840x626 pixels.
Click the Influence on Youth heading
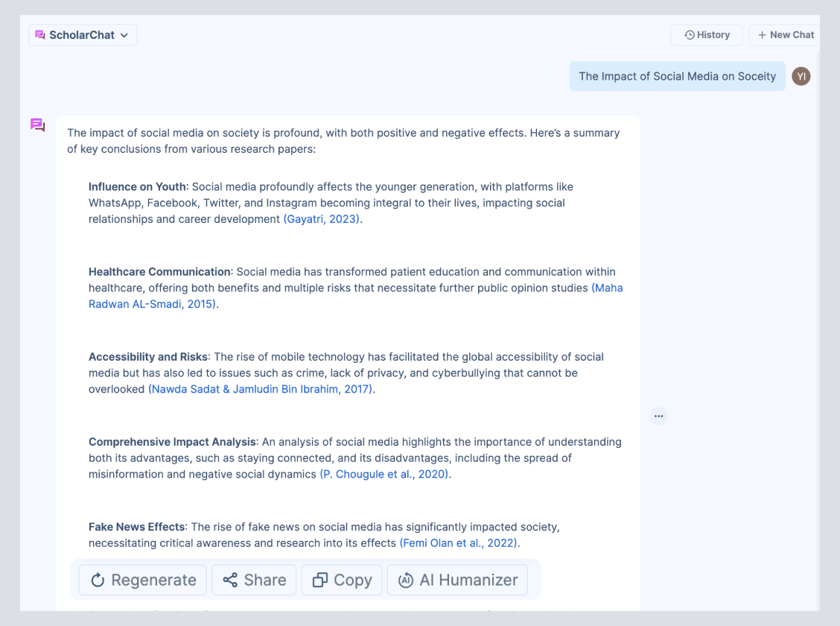tap(137, 186)
